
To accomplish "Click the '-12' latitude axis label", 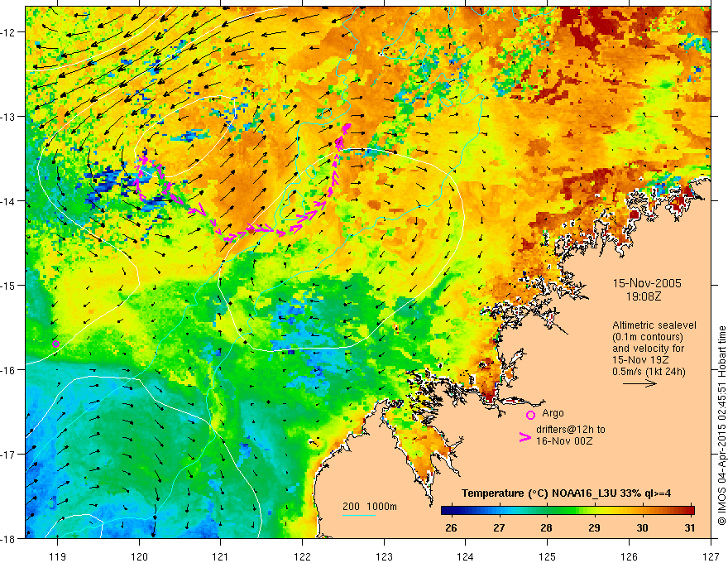I will 9,32.
